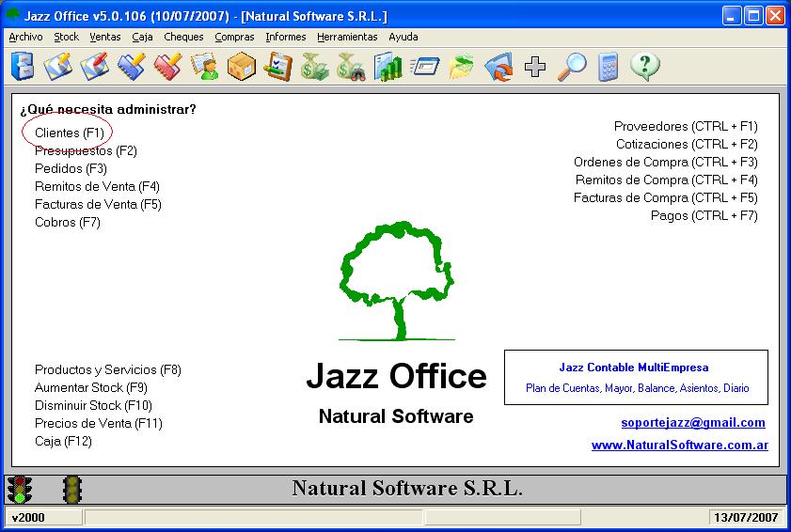
Task: Click the unlit traffic light icon
Action: click(72, 489)
